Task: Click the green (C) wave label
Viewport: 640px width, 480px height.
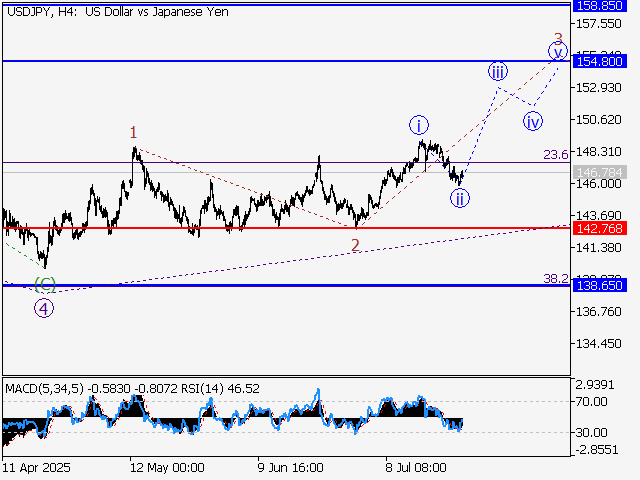Action: click(x=44, y=284)
